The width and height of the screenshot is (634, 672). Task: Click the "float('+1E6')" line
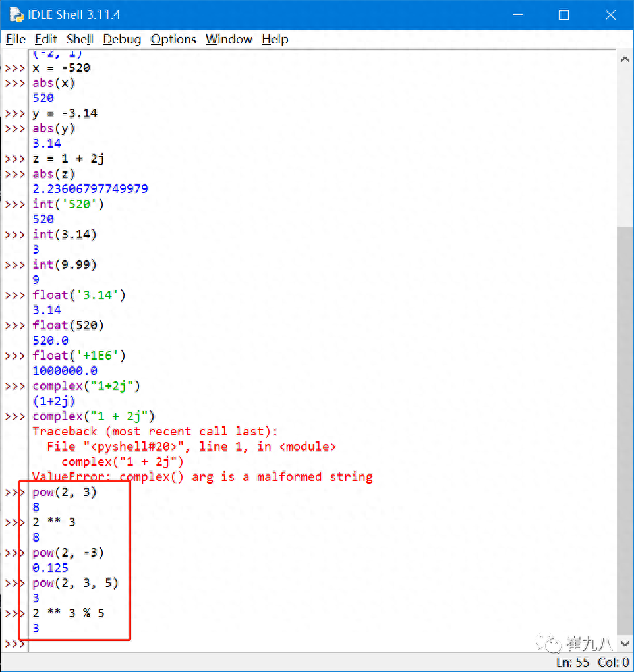tap(79, 356)
